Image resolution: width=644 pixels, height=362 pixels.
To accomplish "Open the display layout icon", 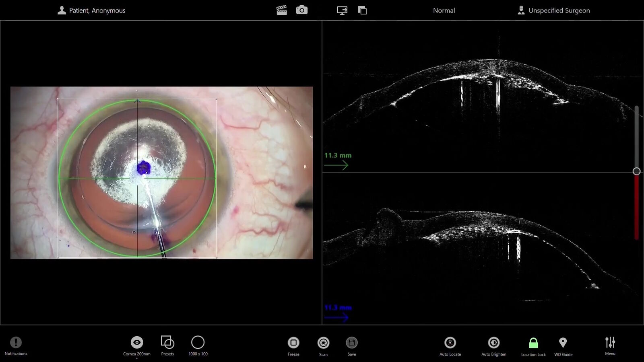I will tap(362, 10).
